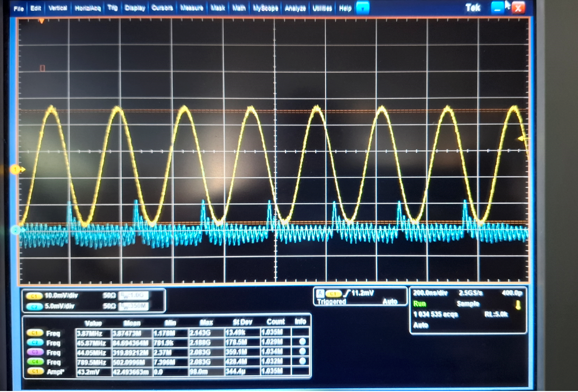Open the Trig menu
This screenshot has width=578, height=392.
pyautogui.click(x=112, y=8)
